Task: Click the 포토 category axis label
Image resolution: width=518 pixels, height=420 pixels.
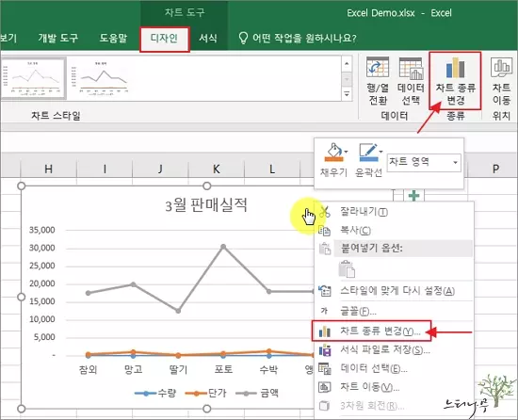Action: 223,369
